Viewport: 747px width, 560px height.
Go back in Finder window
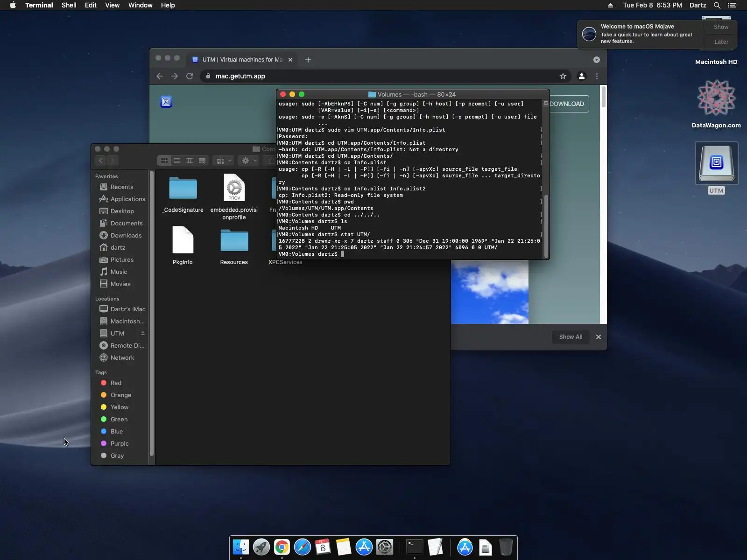[x=101, y=161]
